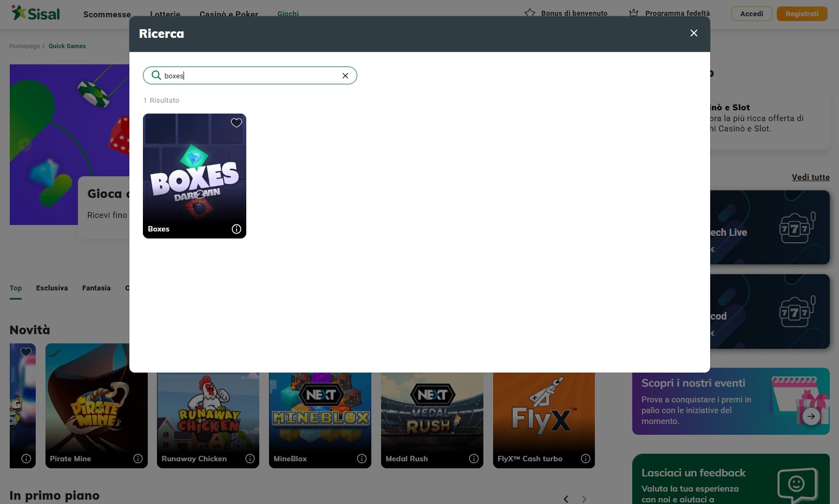Show info for FlyX Cash turbo
Screen dimensions: 839x504
[585, 459]
